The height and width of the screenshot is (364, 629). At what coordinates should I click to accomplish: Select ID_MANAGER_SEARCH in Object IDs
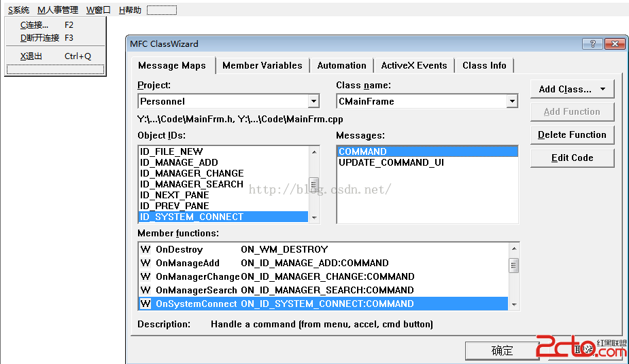tap(223, 184)
